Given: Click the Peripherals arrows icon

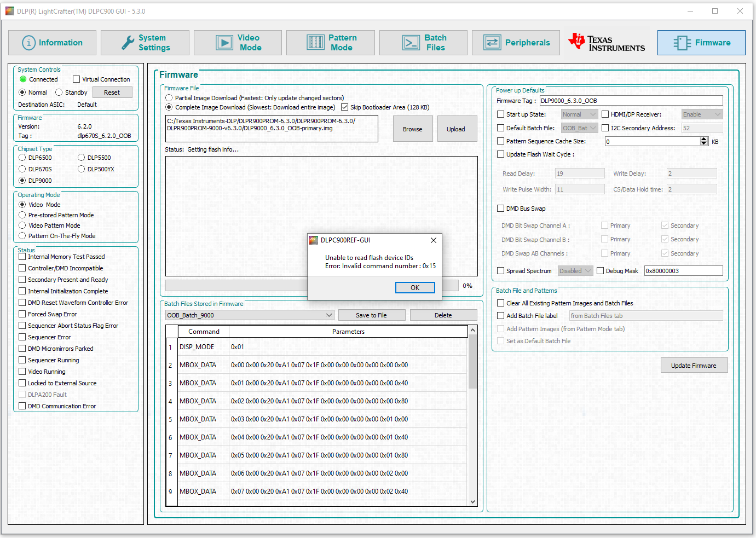Looking at the screenshot, I should (x=492, y=43).
